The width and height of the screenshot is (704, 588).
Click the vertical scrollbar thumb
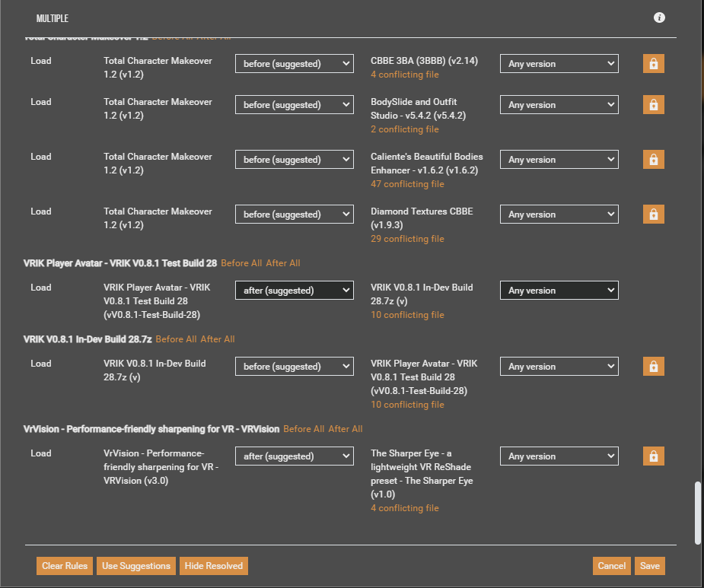pyautogui.click(x=698, y=513)
